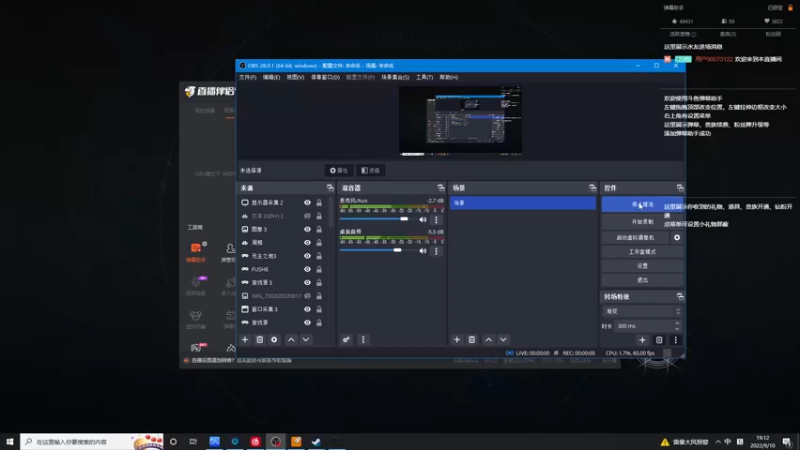Decrease transition duration with down arrow

coord(677,329)
